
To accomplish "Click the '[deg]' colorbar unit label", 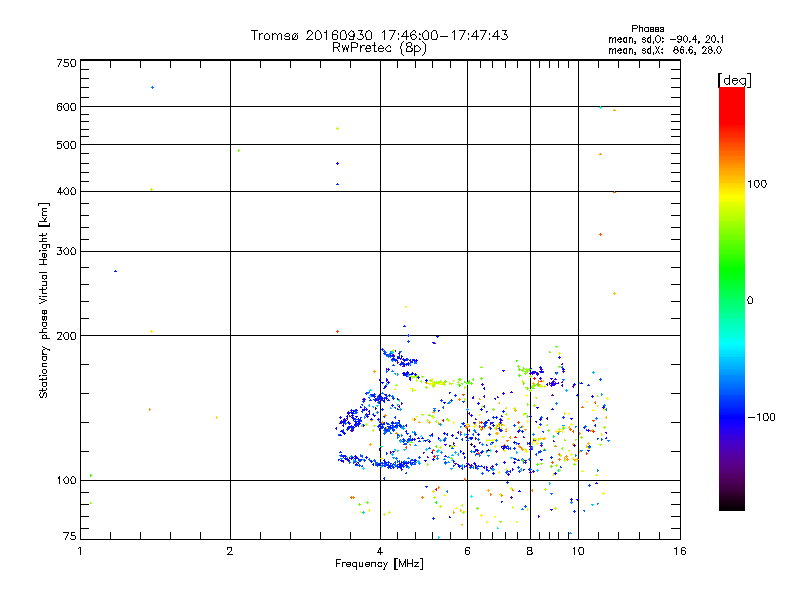I will click(x=734, y=80).
